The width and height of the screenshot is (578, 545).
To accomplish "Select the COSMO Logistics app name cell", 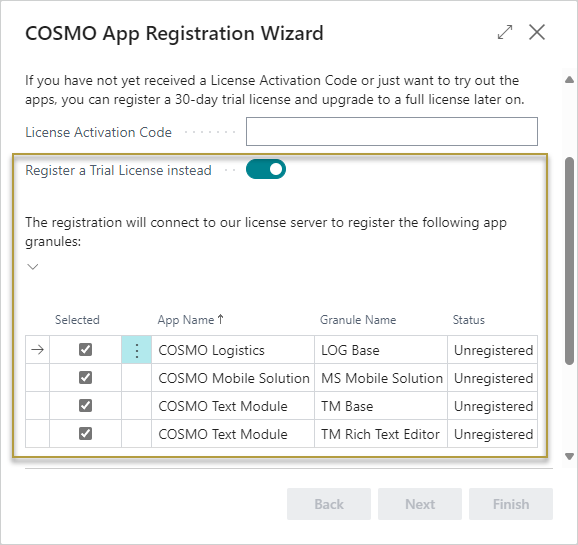I will click(x=233, y=350).
